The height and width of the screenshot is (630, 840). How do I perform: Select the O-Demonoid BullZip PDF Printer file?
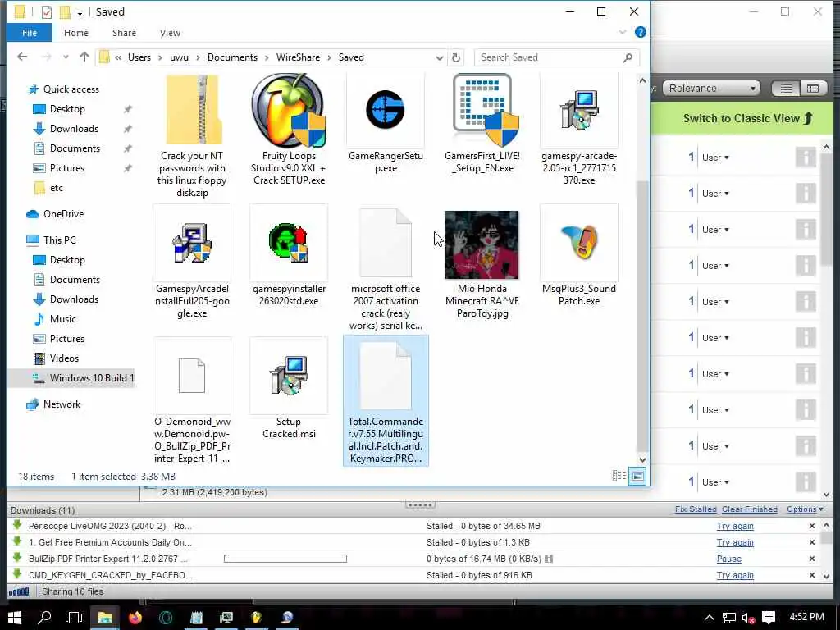point(192,400)
